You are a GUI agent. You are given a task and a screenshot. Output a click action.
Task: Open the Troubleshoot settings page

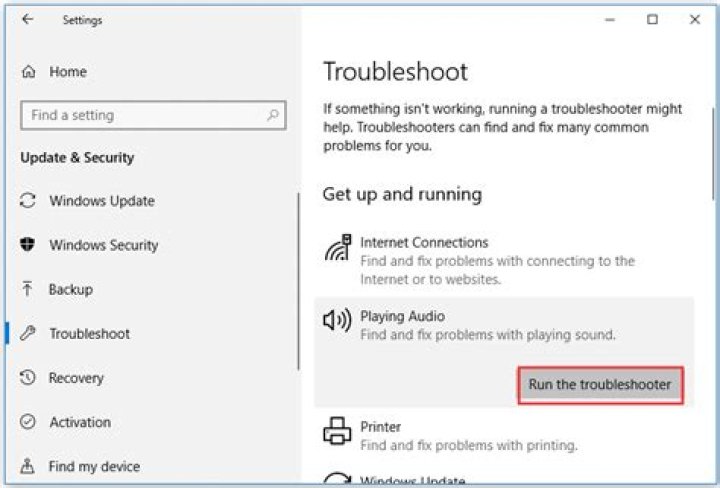[x=89, y=334]
